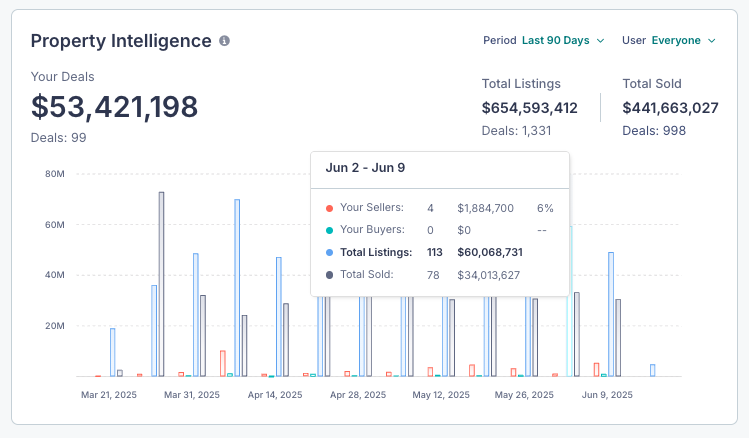
Task: Click the red Your Sellers legend dot
Action: (329, 208)
